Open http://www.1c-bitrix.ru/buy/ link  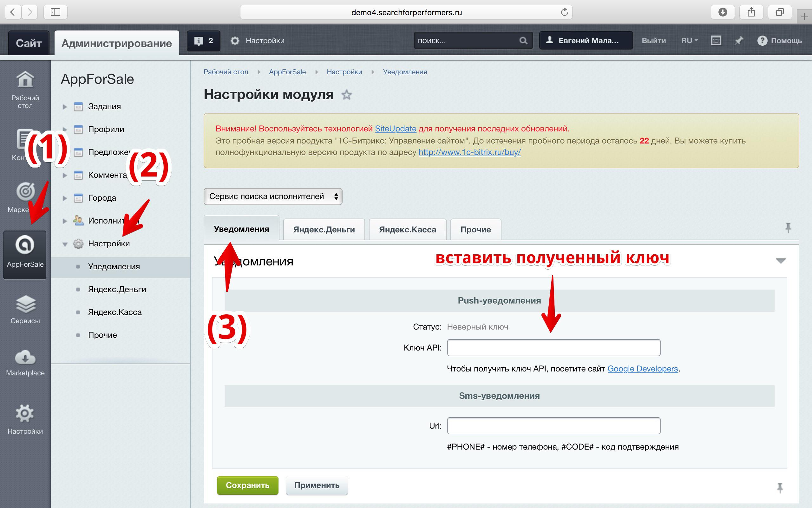coord(469,152)
